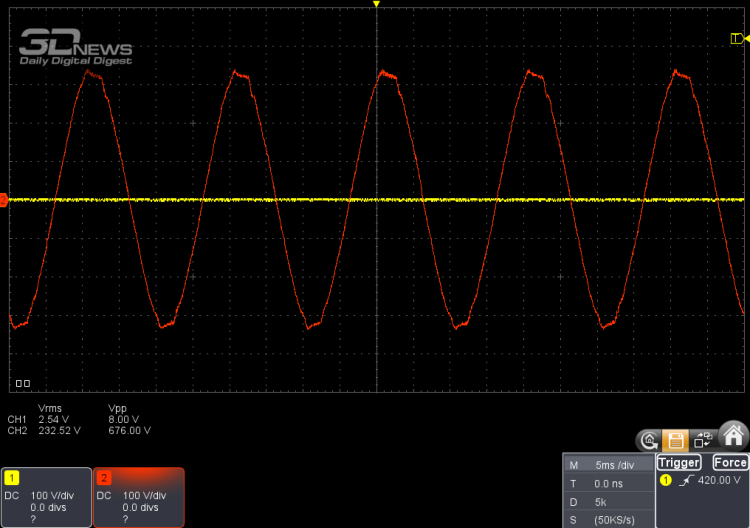The height and width of the screenshot is (528, 750).
Task: Click the Home menu icon
Action: tap(733, 434)
